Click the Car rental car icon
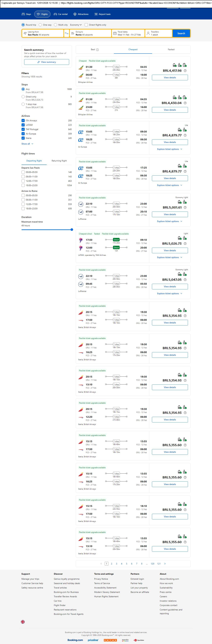 55,14
